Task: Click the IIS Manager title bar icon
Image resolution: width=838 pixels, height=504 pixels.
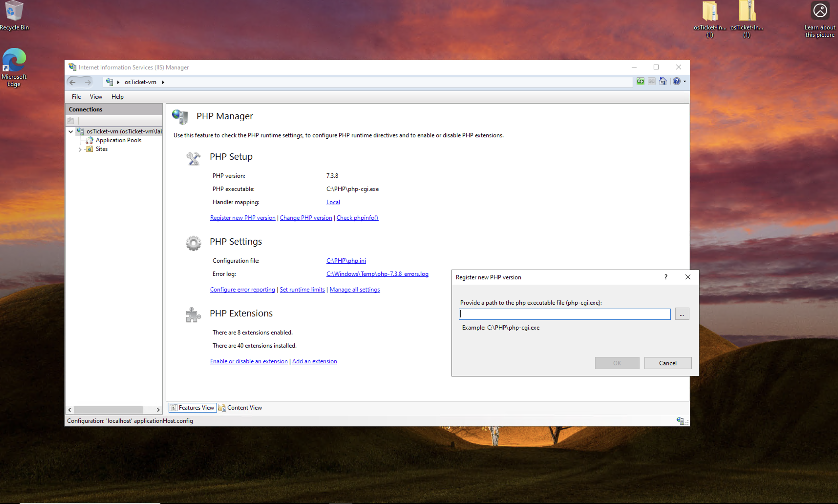Action: pyautogui.click(x=72, y=67)
